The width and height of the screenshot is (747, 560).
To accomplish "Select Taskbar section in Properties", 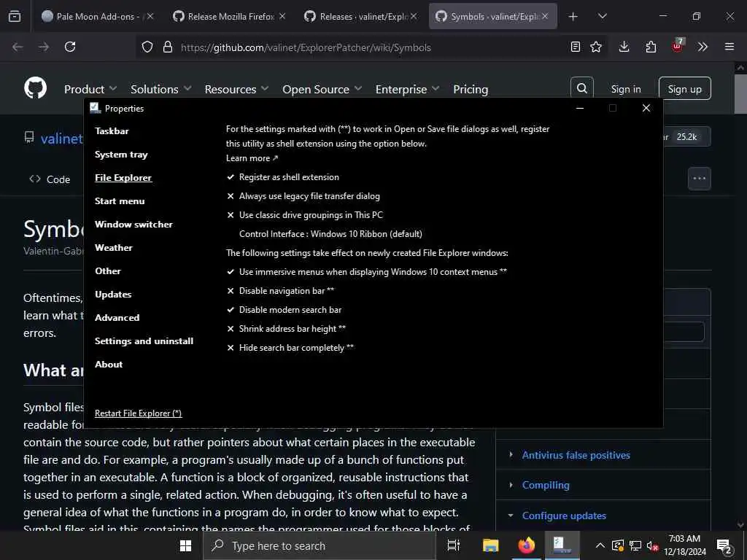I will point(112,131).
